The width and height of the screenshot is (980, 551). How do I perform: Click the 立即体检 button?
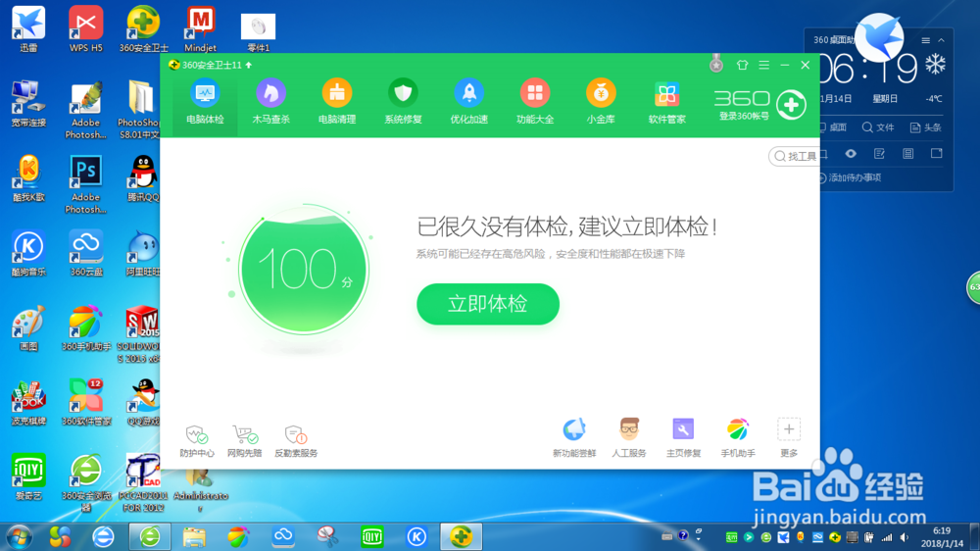tap(487, 304)
